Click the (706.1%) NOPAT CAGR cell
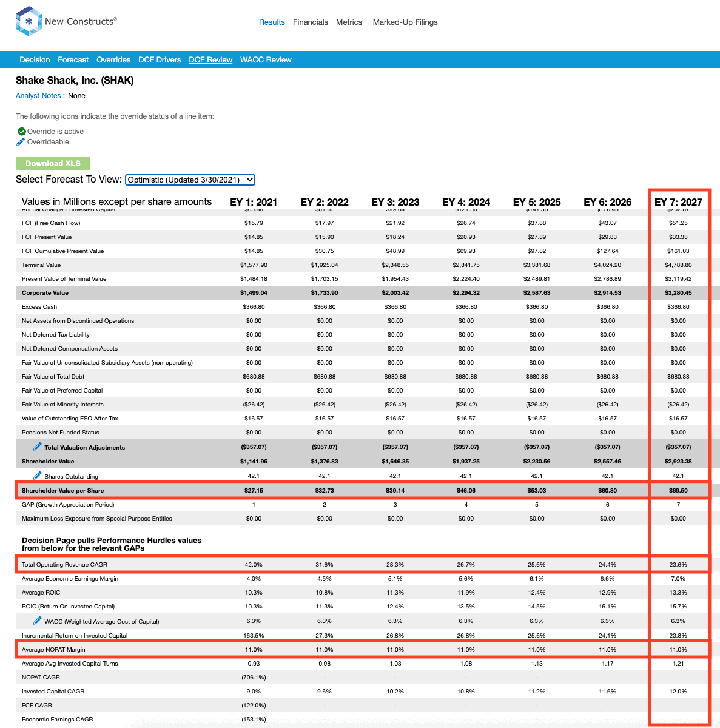This screenshot has width=720, height=728. pos(254,678)
